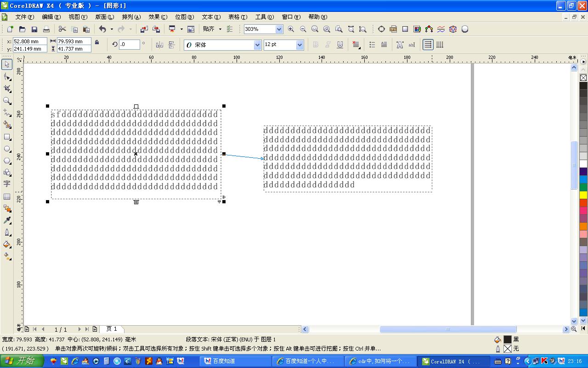Screen dimensions: 588x368
Task: Toggle horizontal text direction
Action: 428,45
